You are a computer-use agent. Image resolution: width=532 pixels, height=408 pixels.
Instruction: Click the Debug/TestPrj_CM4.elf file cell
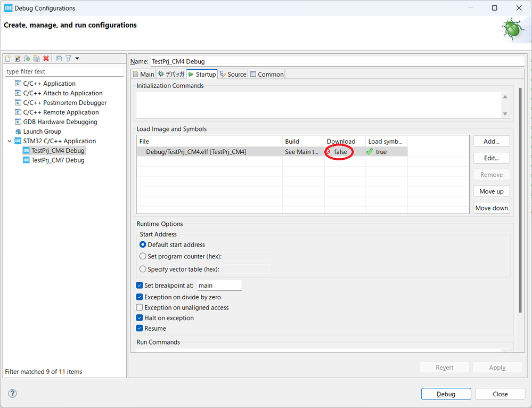[209, 152]
